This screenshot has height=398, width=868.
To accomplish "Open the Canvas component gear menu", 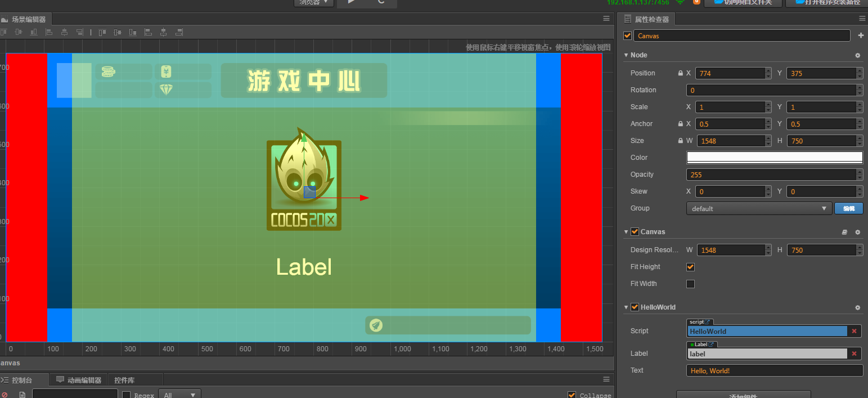I will point(857,232).
